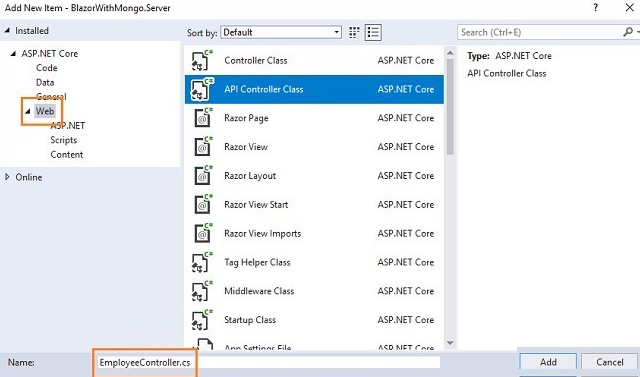This screenshot has height=377, width=640.
Task: Select 'Razor Layout' template name
Action: [250, 176]
